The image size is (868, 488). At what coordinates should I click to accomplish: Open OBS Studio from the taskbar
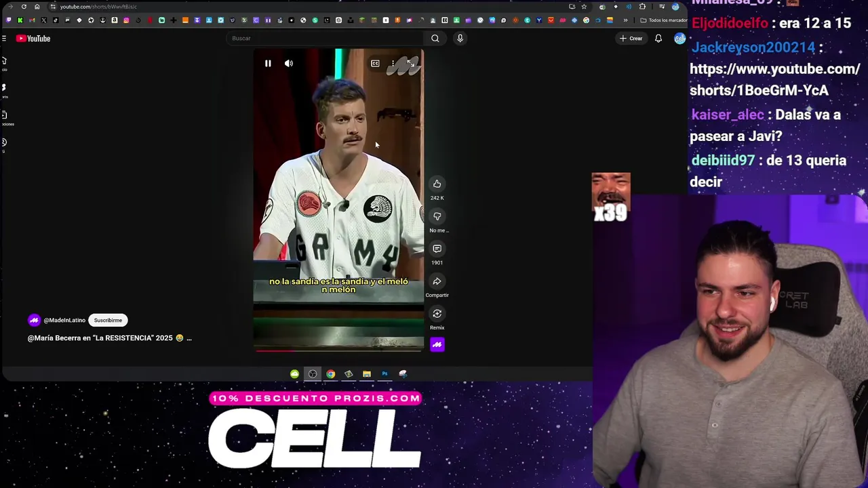313,374
